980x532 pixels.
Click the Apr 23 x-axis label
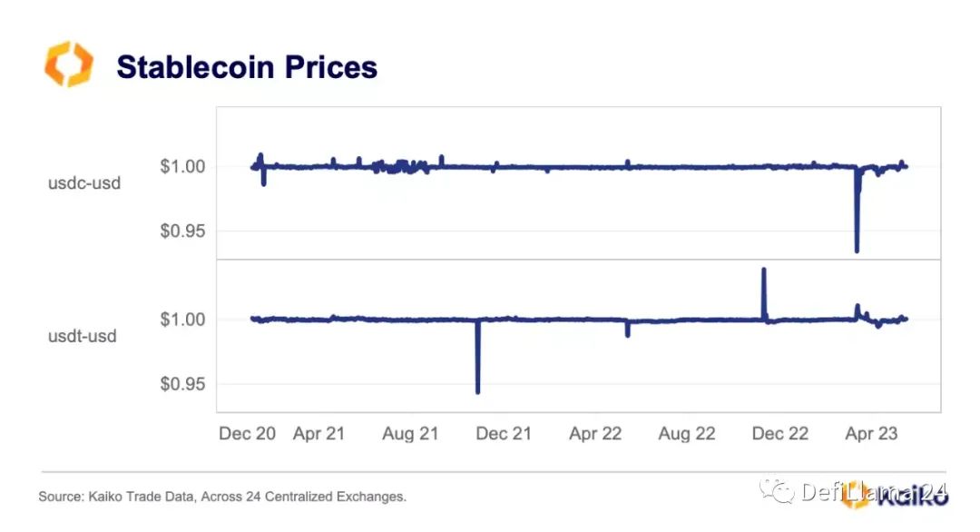[871, 433]
